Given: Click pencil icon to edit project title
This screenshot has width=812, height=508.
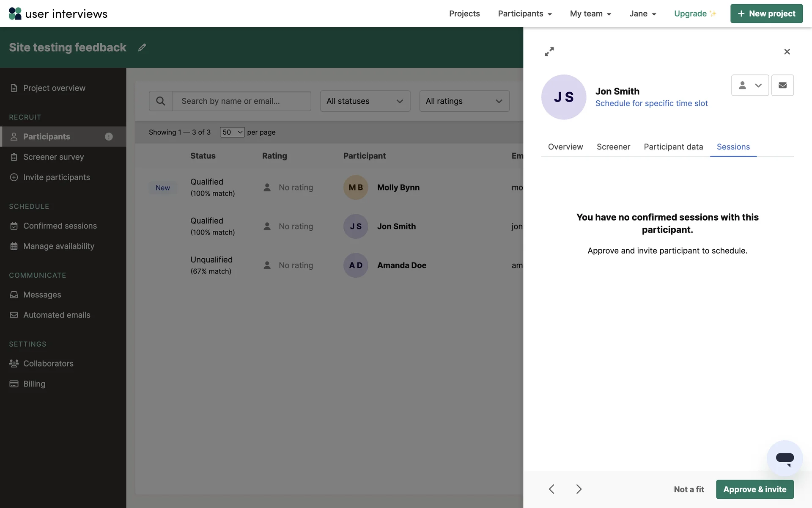Looking at the screenshot, I should pos(142,47).
